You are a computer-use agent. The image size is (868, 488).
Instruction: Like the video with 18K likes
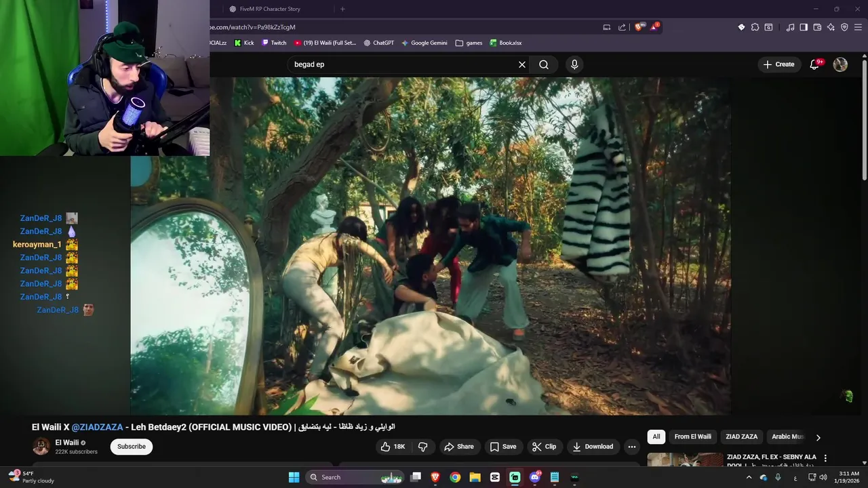pyautogui.click(x=393, y=447)
